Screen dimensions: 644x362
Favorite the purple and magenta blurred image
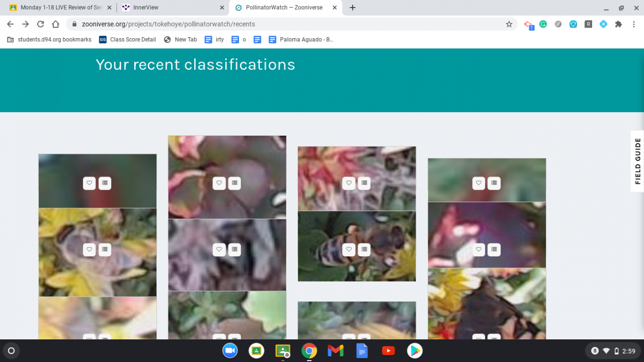coord(478,249)
